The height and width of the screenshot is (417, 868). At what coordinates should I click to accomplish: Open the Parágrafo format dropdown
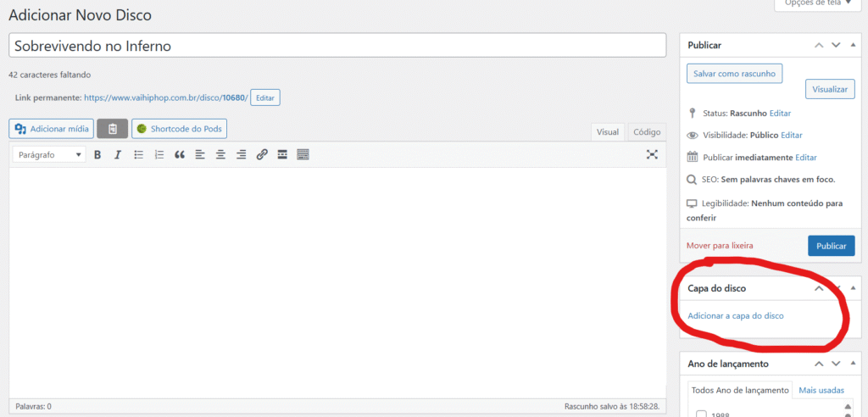click(x=50, y=155)
